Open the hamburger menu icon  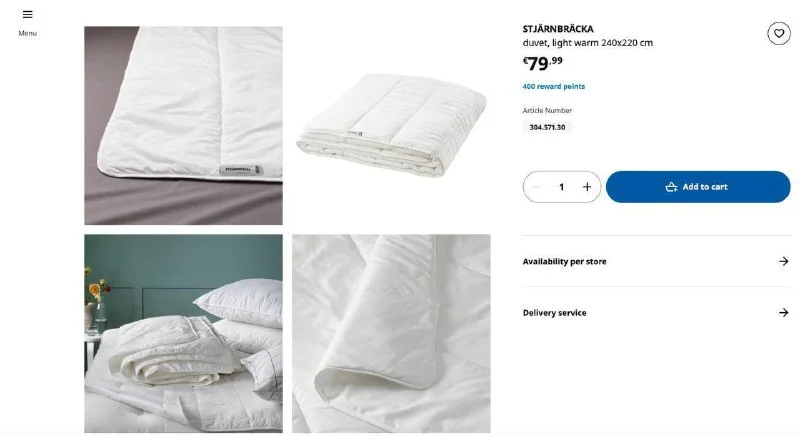pos(28,14)
